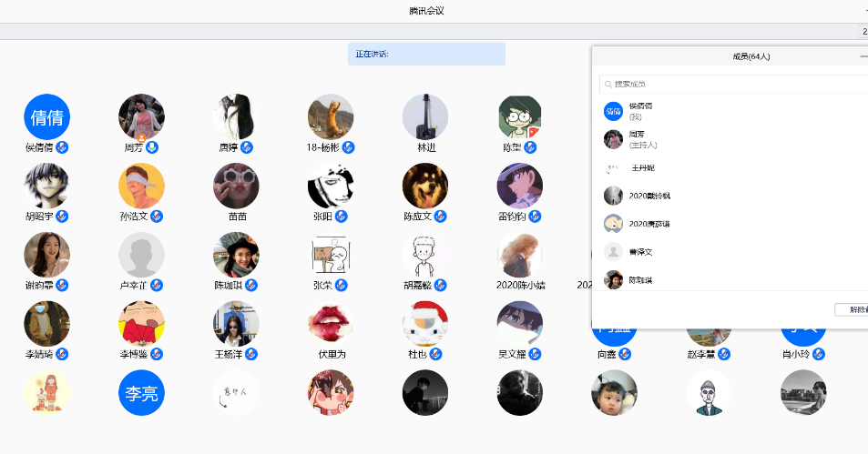Click the microphone icon next to 周芳

(x=152, y=147)
